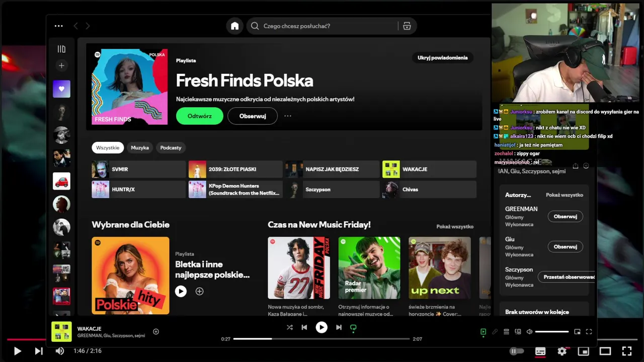Click the 'Obserwuj' button for Fresh Finds Polska

(253, 116)
